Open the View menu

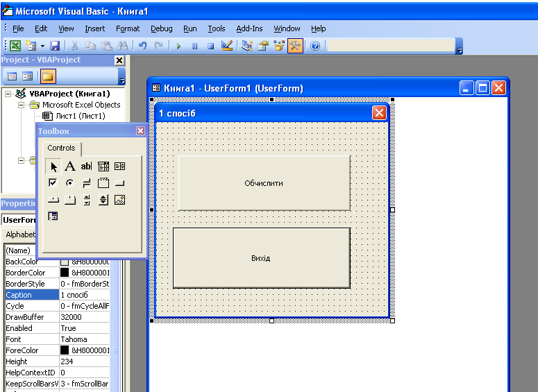(x=66, y=28)
